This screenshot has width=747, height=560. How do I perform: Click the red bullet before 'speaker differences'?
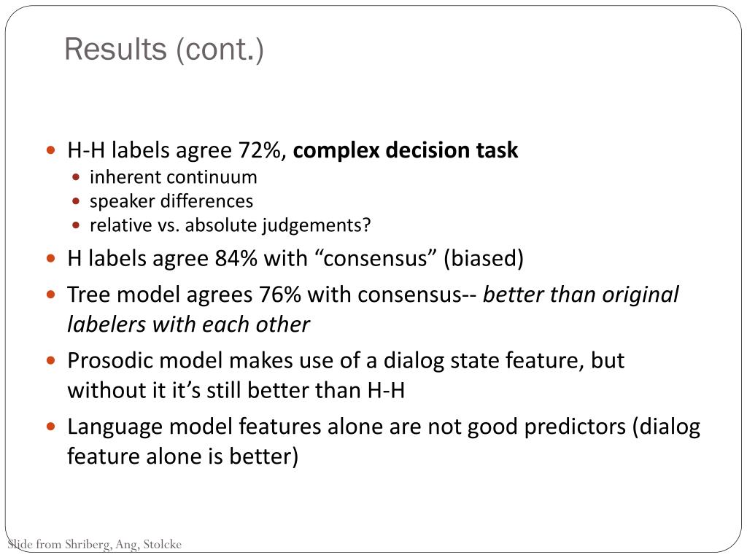click(76, 201)
